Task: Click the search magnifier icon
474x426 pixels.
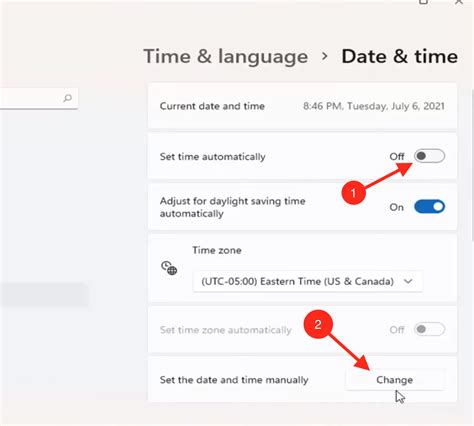Action: 68,98
